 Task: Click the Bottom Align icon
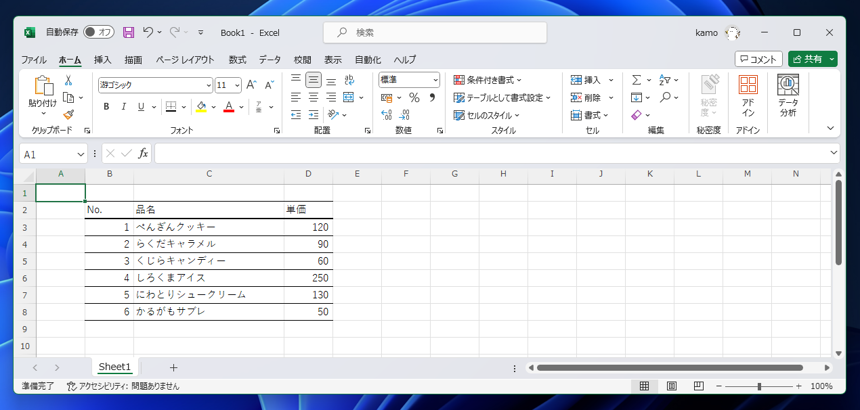331,80
